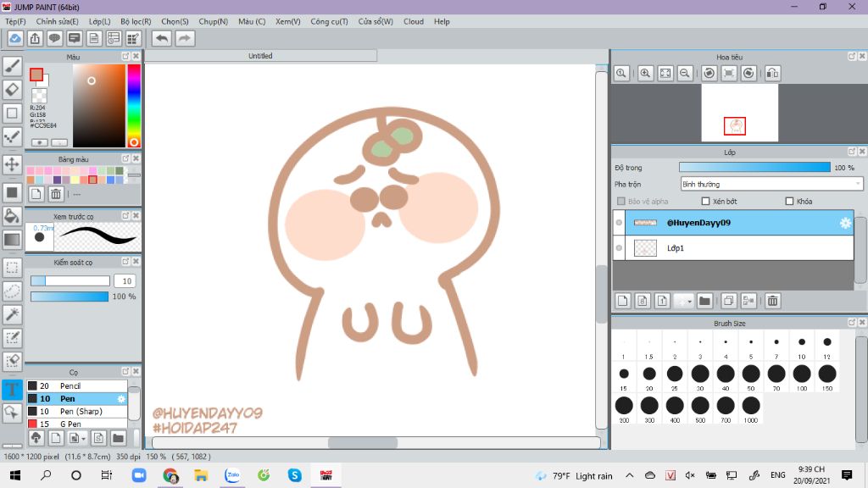Add a new layer folder
Screen dimensions: 868x488
pos(704,301)
